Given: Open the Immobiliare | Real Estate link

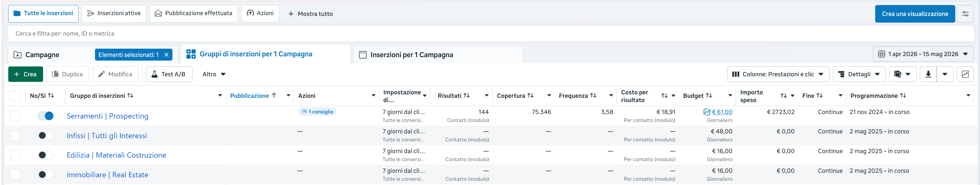Looking at the screenshot, I should point(107,175).
